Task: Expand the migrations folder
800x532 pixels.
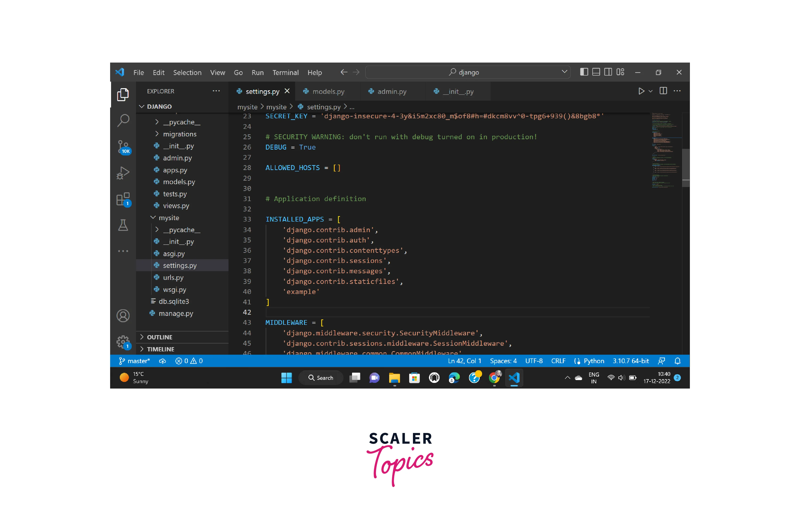Action: point(179,134)
